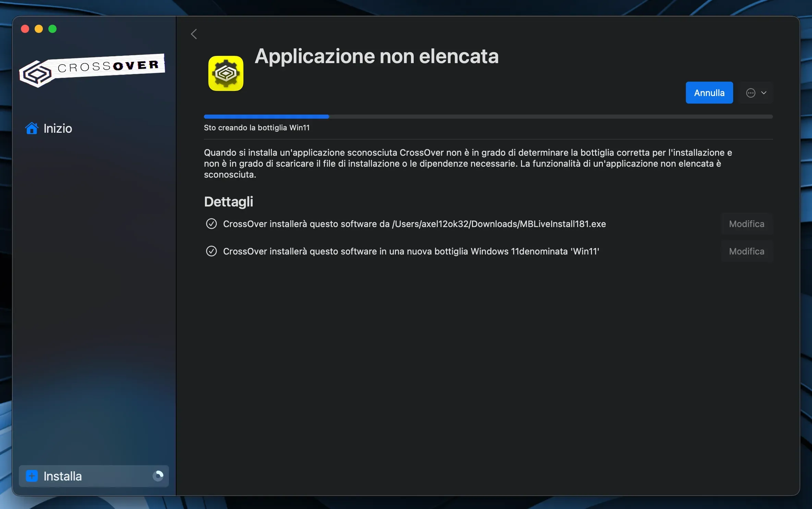The height and width of the screenshot is (509, 812).
Task: Click Modifica for the installer file path
Action: pyautogui.click(x=747, y=224)
